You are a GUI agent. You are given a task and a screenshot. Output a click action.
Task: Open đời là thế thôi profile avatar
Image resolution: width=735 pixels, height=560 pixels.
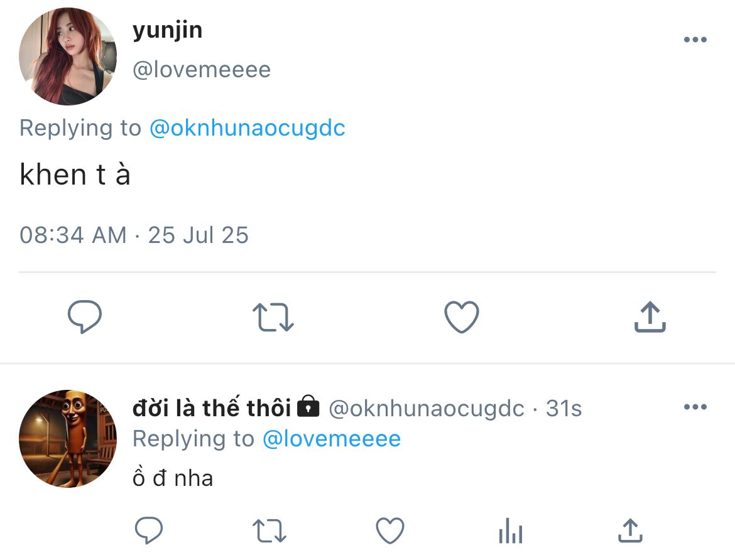click(68, 439)
